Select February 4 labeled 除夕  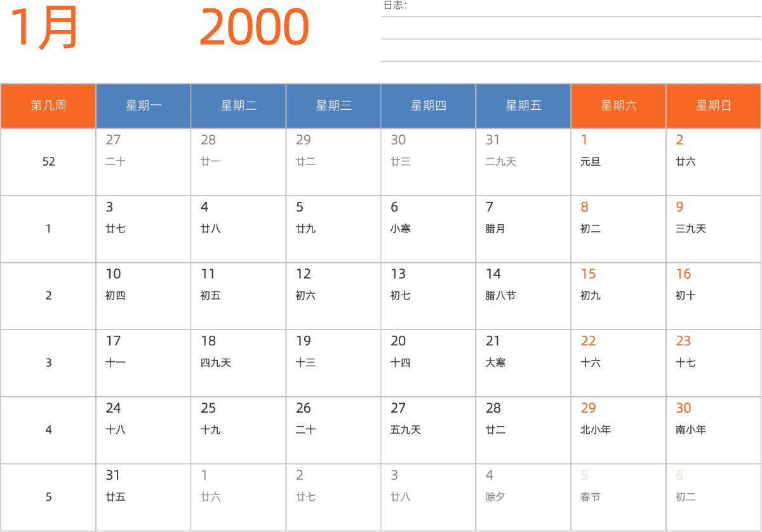(523, 497)
